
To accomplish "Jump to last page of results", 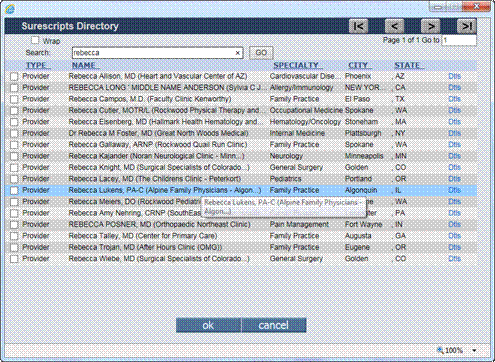I will 466,26.
